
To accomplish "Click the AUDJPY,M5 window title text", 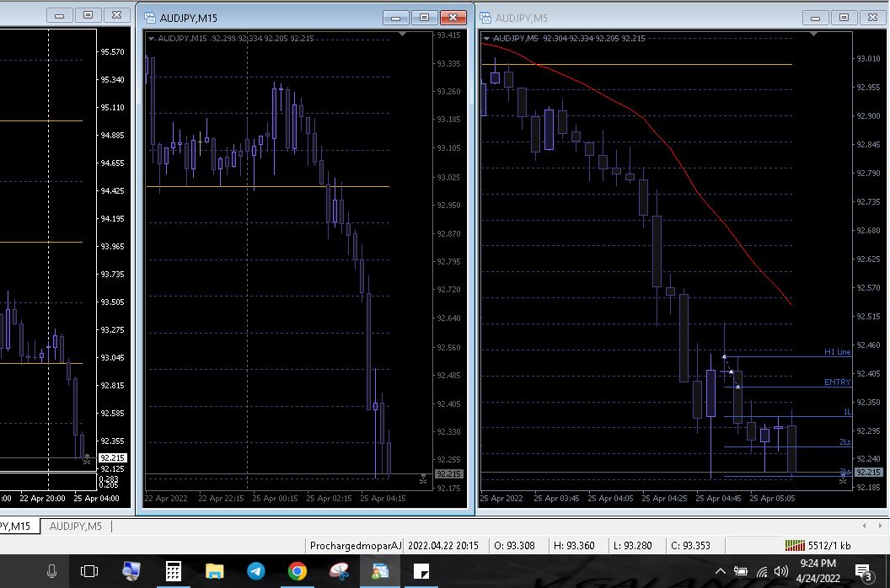I will pos(521,19).
